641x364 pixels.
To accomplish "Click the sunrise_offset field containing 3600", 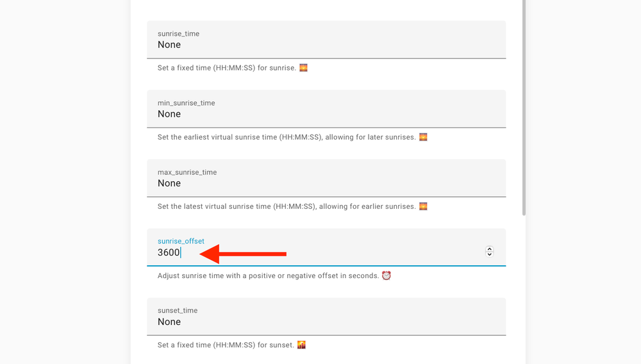I will pyautogui.click(x=326, y=247).
